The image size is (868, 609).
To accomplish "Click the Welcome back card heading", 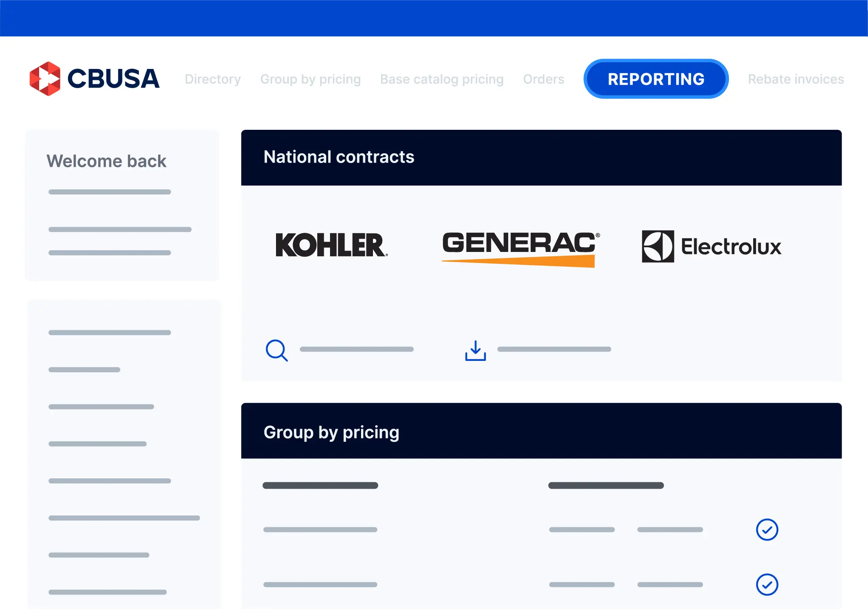I will 106,161.
